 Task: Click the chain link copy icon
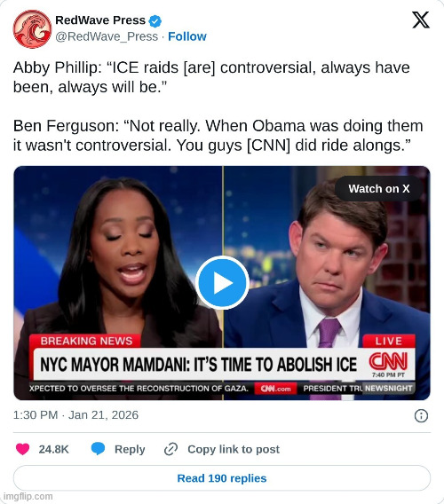[170, 449]
